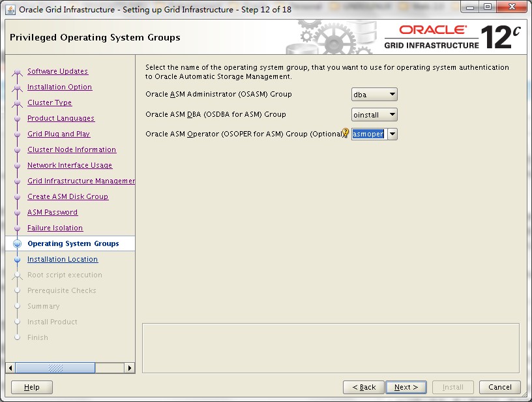Click right arrow of sidebar scrollbar
Screen dimensions: 532x402
[x=129, y=367]
